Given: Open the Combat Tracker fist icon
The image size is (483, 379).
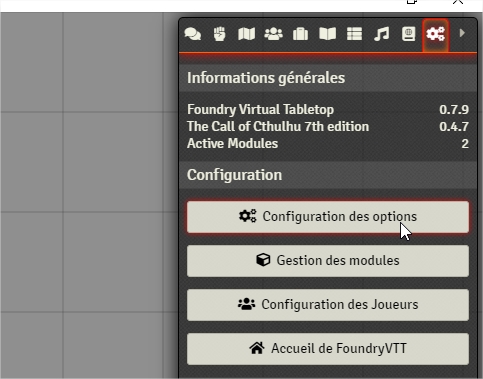Looking at the screenshot, I should [x=219, y=34].
